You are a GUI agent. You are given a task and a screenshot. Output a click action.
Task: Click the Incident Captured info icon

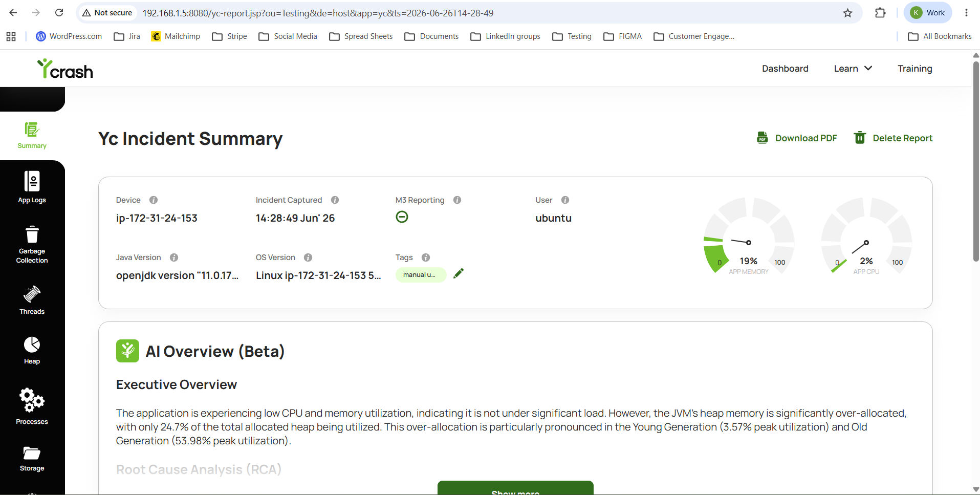coord(335,200)
